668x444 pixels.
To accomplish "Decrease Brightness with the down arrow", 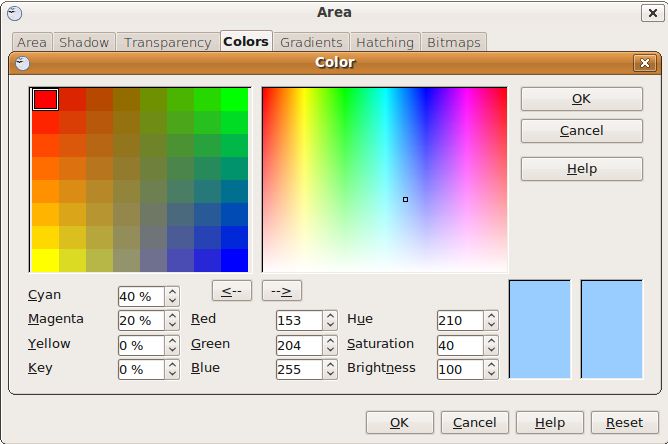I will pos(491,374).
